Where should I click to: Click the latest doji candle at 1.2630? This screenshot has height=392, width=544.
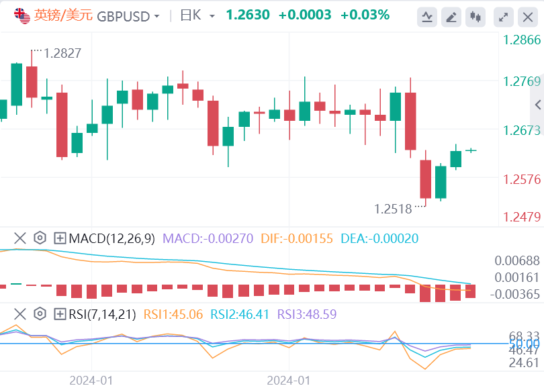pyautogui.click(x=471, y=150)
